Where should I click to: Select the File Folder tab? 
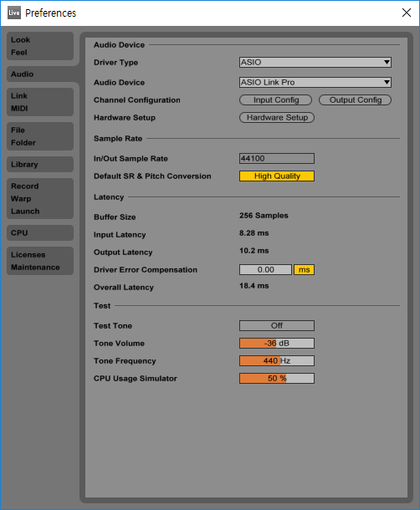(40, 136)
